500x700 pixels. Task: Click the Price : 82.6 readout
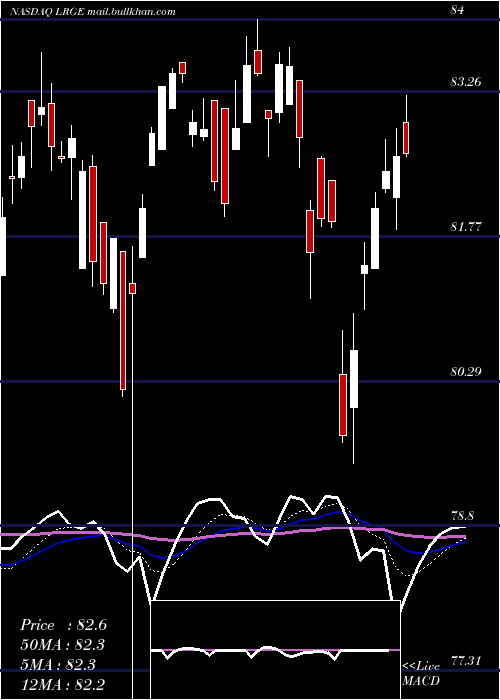63,625
